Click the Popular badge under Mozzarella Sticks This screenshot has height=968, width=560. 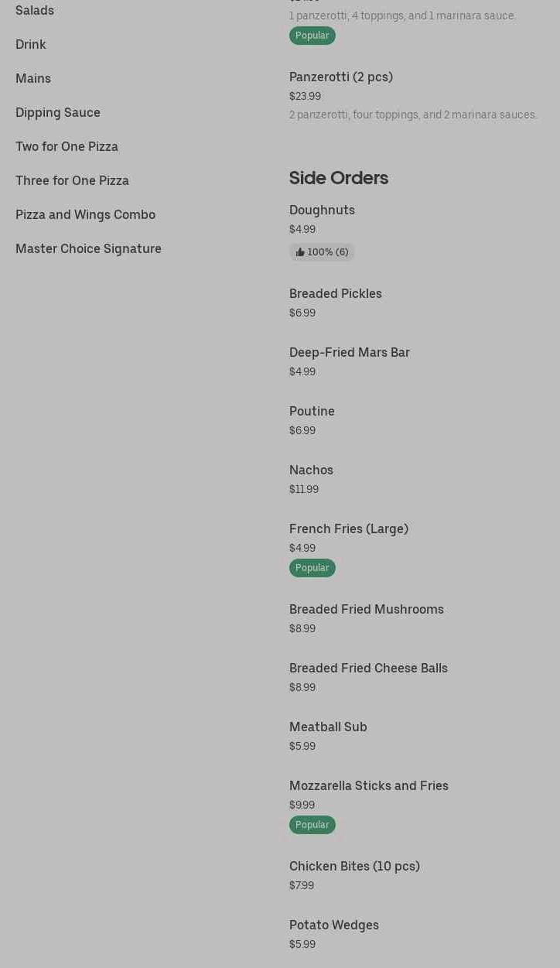coord(312,825)
